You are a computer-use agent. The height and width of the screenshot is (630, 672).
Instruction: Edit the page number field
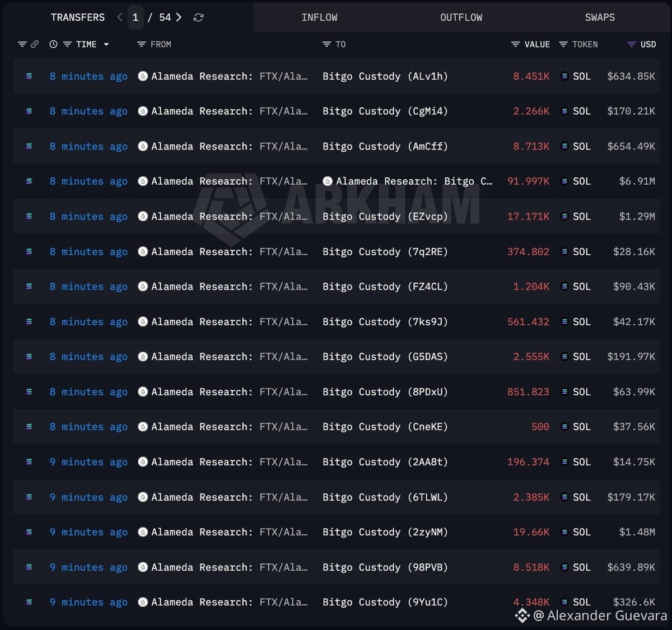tap(136, 17)
